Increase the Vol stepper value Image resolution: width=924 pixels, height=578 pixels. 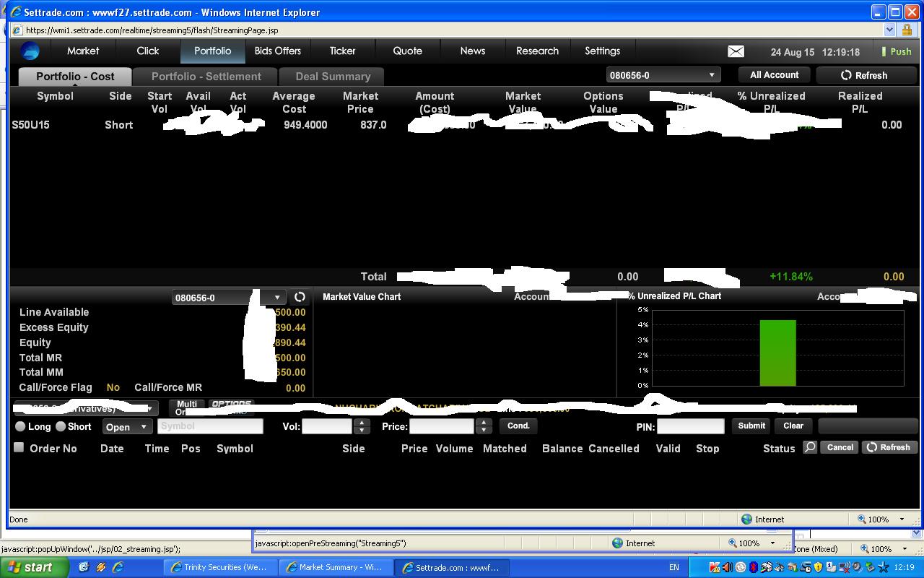click(361, 422)
